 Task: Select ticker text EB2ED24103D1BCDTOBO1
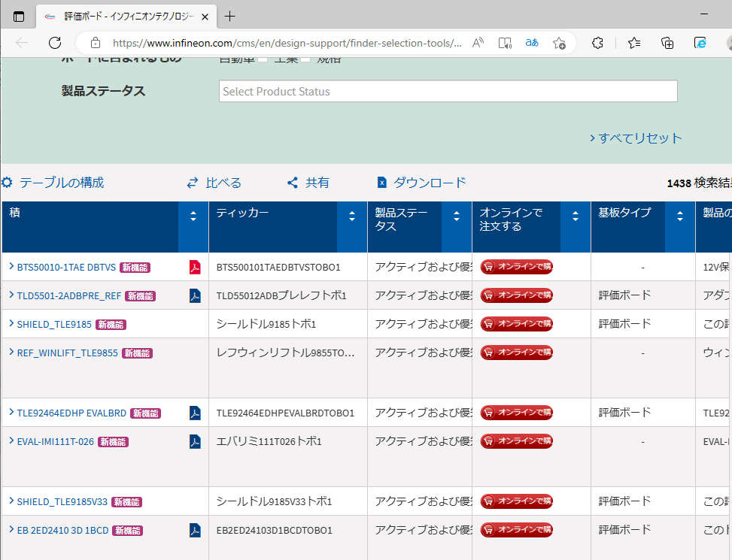[274, 530]
